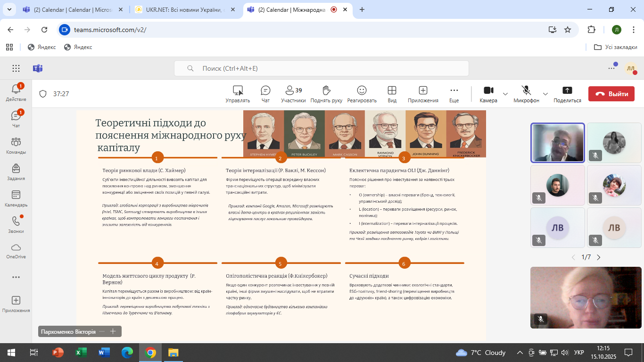This screenshot has width=644, height=362.
Task: Open the More options menu in meeting toolbar
Action: [454, 93]
